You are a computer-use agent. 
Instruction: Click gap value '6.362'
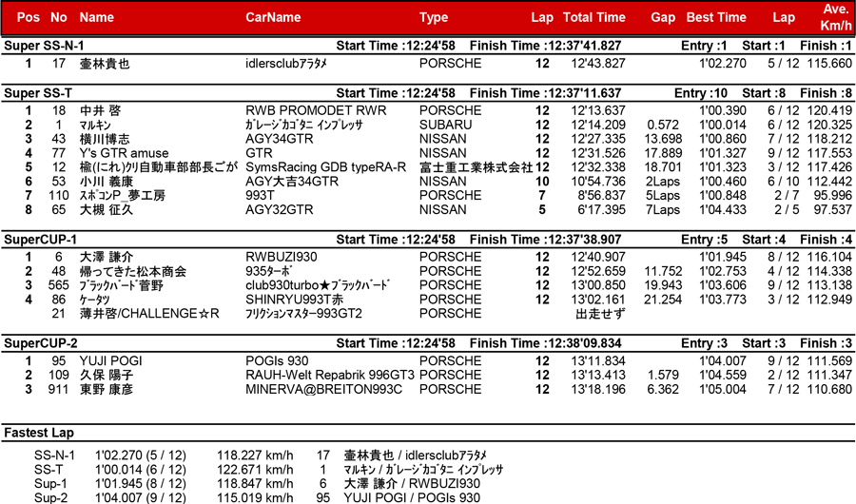click(663, 390)
